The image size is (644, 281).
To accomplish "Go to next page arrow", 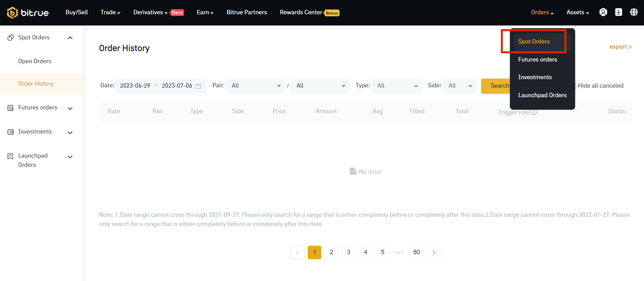I will (x=433, y=252).
